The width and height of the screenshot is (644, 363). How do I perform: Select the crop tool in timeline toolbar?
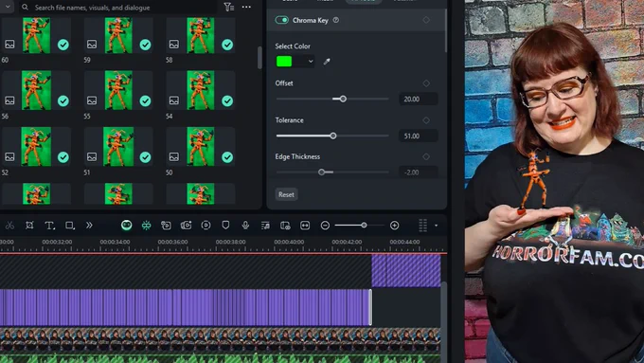[29, 226]
